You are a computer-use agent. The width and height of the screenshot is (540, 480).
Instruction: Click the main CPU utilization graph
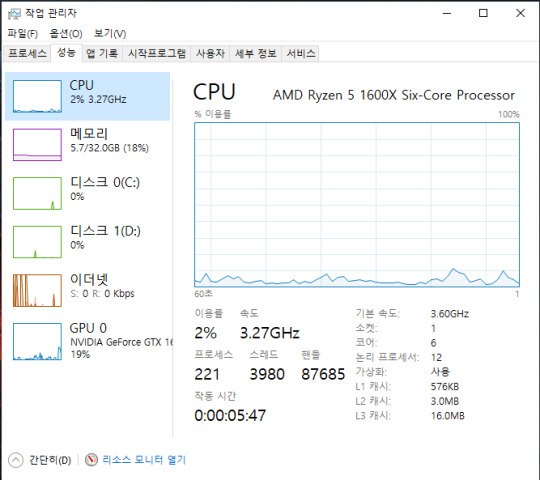click(x=357, y=205)
